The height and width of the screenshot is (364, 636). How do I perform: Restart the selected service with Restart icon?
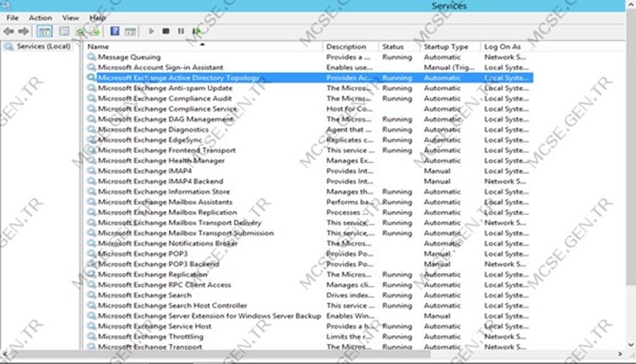pyautogui.click(x=196, y=31)
